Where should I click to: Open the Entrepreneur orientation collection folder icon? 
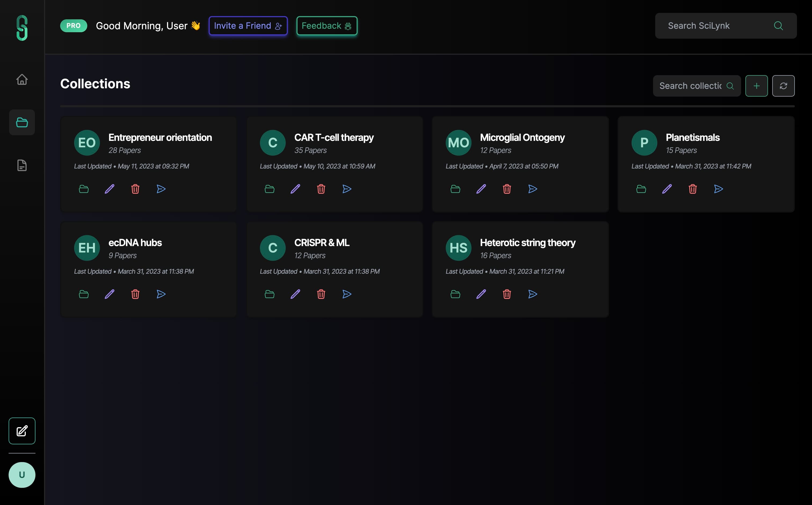coord(84,189)
